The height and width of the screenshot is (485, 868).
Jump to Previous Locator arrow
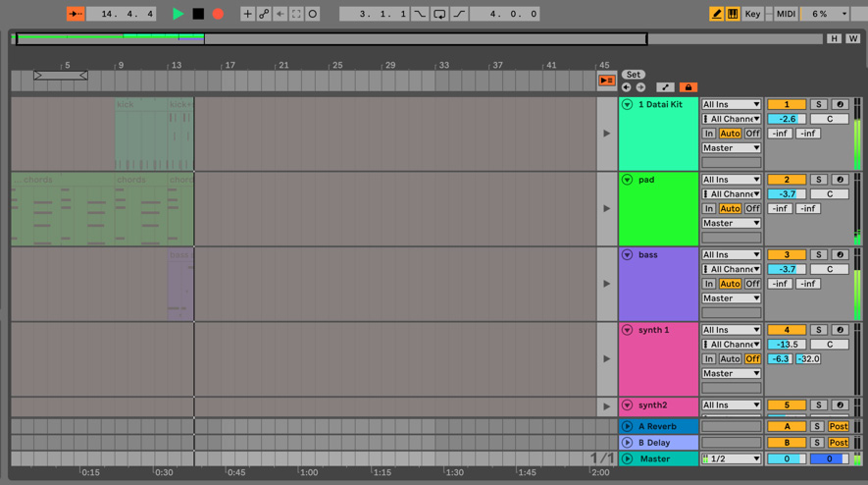(626, 87)
